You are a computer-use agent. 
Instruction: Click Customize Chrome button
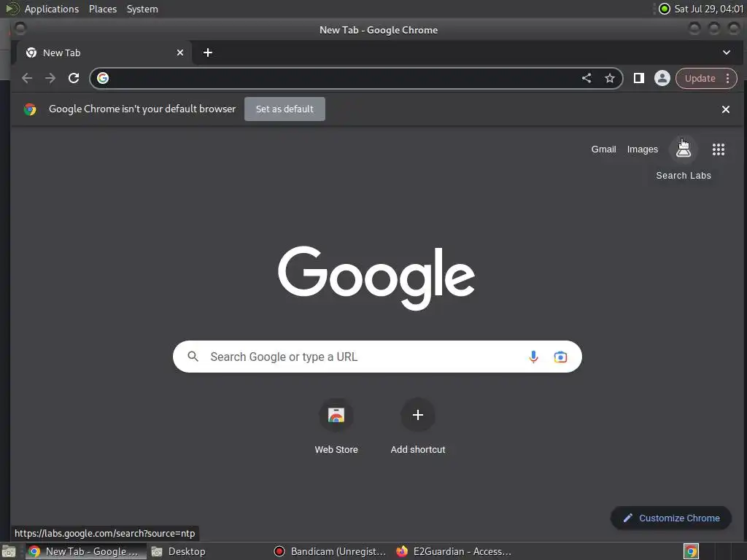click(671, 518)
